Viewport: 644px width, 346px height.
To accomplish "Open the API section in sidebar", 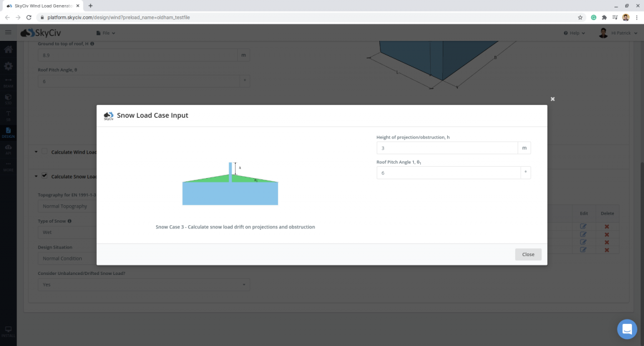I will point(8,148).
